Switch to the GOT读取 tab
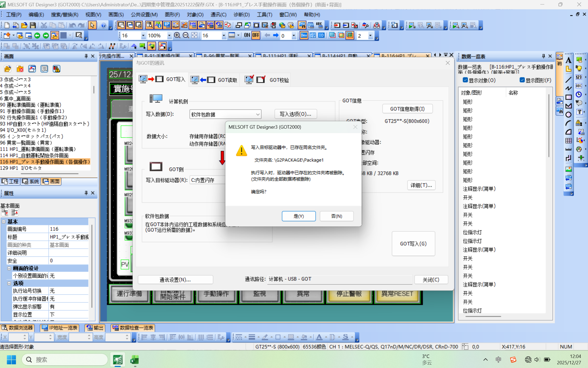This screenshot has width=588, height=368. pyautogui.click(x=214, y=80)
